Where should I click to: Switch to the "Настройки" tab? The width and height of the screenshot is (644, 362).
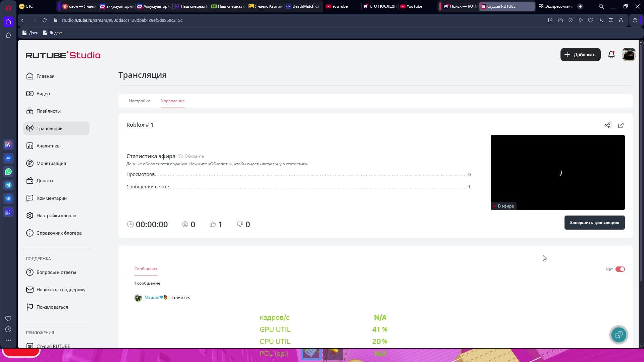140,101
